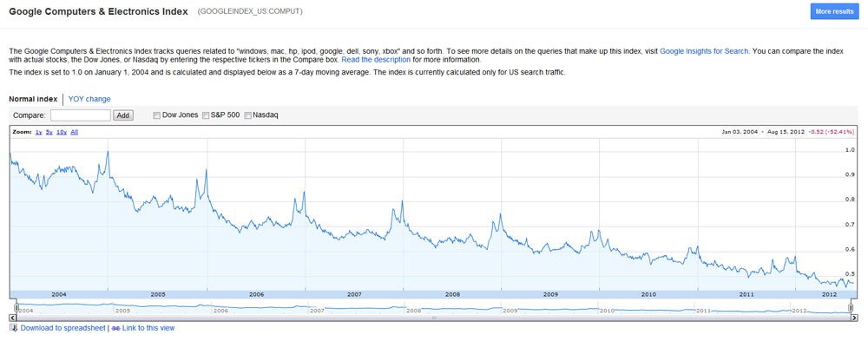
Task: Focus the Compare ticker input field
Action: [81, 115]
